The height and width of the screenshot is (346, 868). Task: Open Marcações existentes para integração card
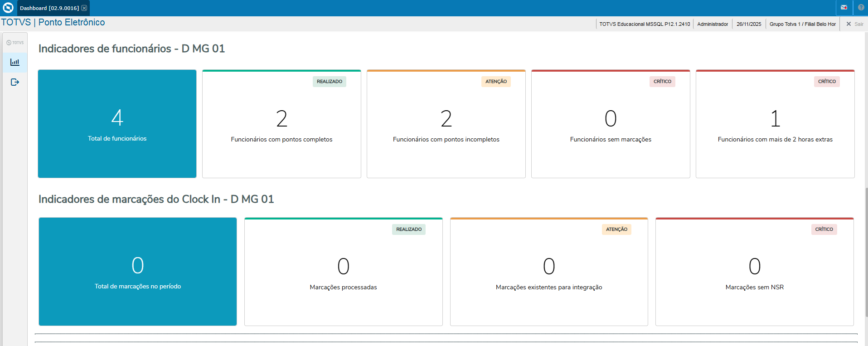[549, 272]
